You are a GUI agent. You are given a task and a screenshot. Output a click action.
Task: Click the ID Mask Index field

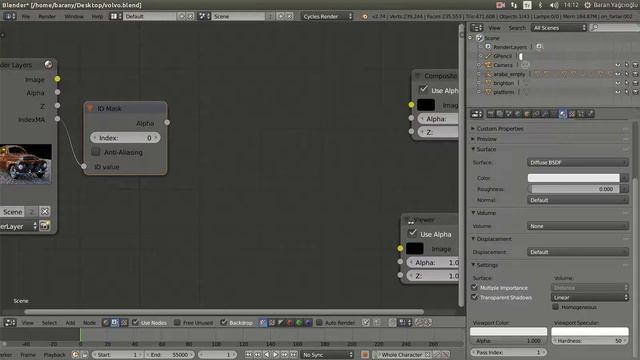pyautogui.click(x=125, y=138)
